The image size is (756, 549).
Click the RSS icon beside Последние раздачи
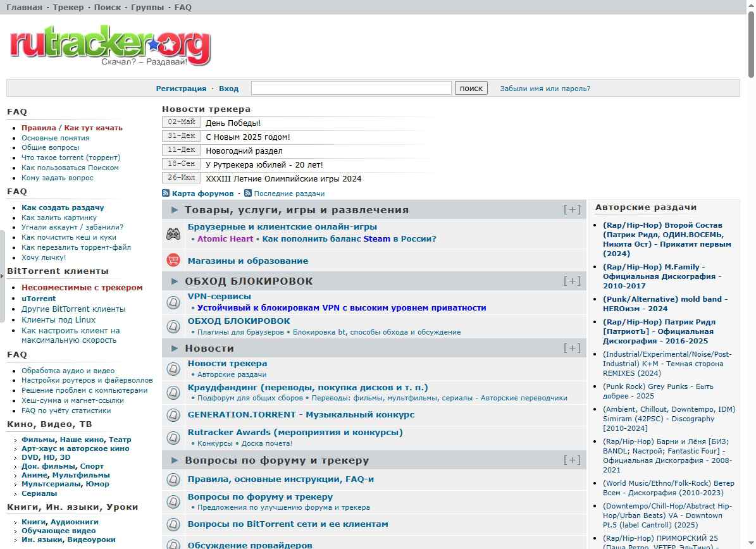(x=248, y=194)
